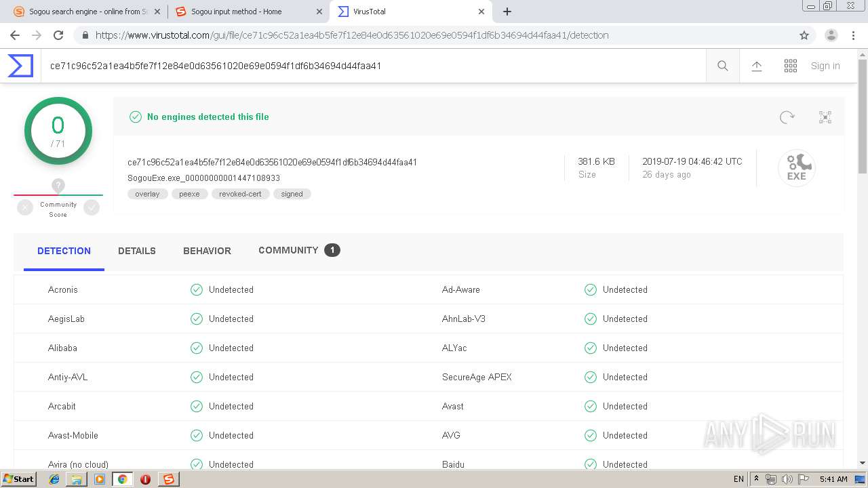Click the EXE file type icon
This screenshot has width=868, height=488.
pyautogui.click(x=796, y=167)
